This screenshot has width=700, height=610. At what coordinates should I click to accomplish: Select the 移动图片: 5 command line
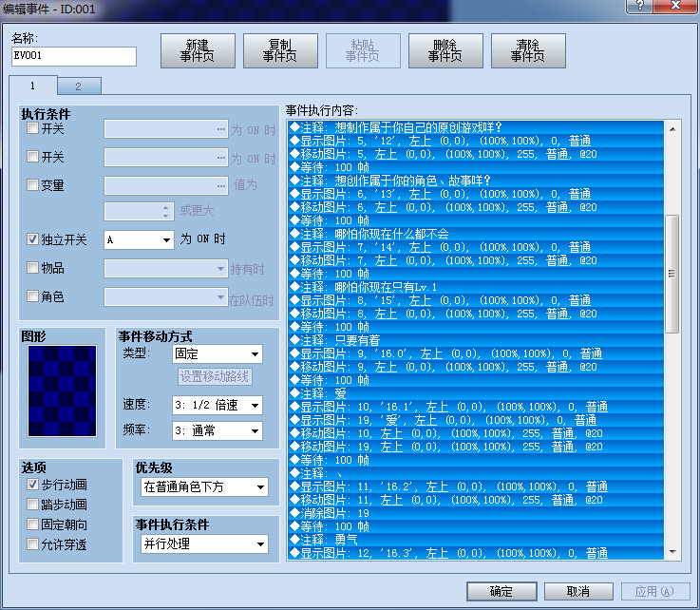[x=476, y=155]
